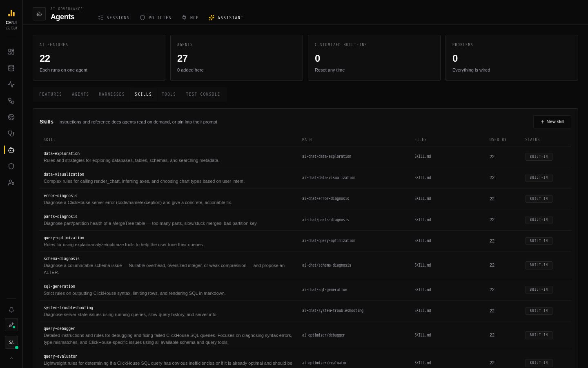The width and height of the screenshot is (588, 368).
Task: Select the Skills tab
Action: (x=143, y=94)
